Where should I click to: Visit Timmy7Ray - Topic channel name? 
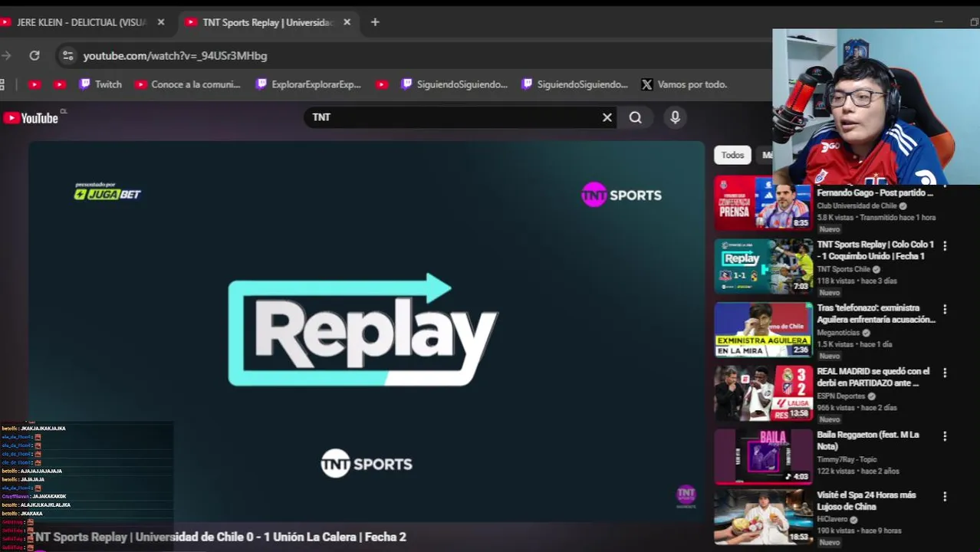pos(847,459)
